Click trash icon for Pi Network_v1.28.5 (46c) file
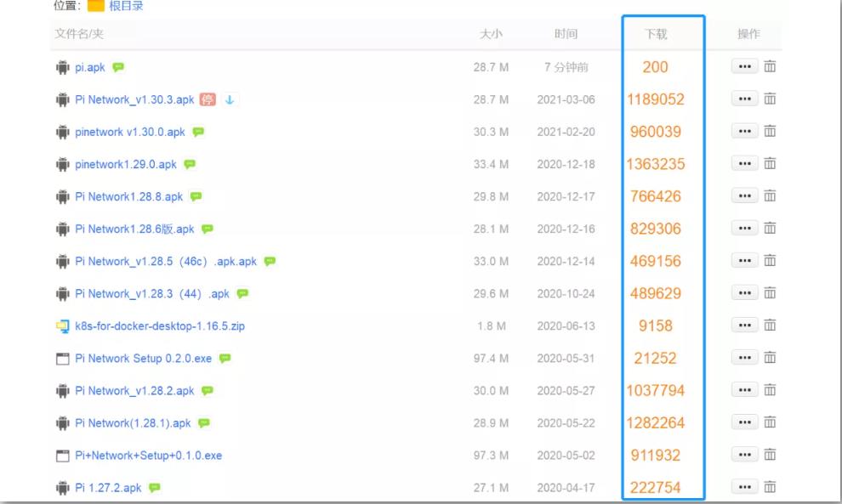The image size is (842, 504). click(770, 260)
